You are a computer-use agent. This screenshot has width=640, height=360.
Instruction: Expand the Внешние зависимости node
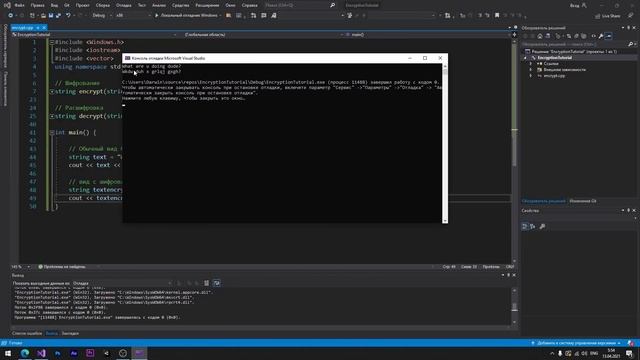[x=531, y=70]
